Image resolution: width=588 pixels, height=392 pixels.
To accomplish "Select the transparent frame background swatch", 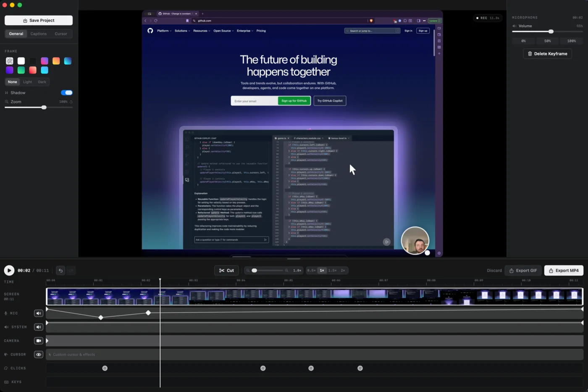I will tap(10, 61).
